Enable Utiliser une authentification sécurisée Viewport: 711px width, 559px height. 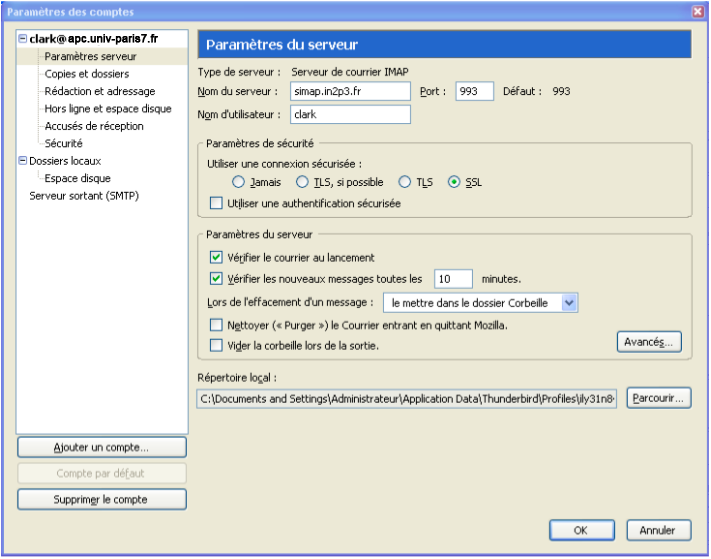[x=216, y=203]
